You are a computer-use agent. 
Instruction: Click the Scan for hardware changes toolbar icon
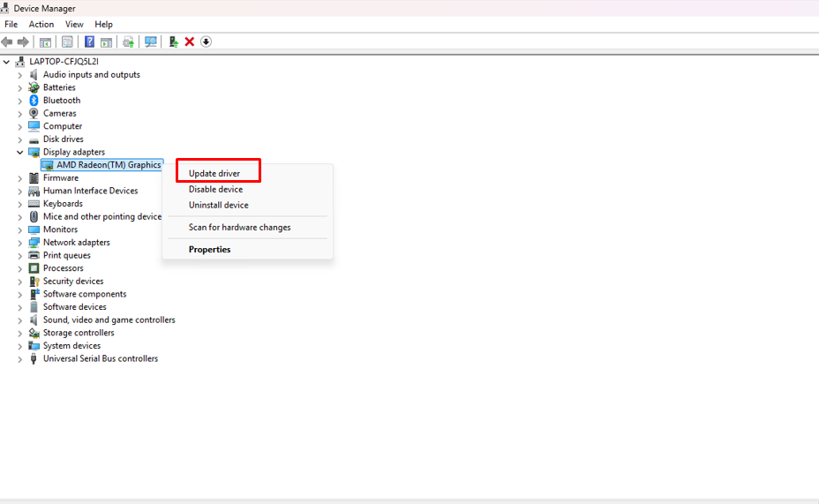(x=151, y=41)
